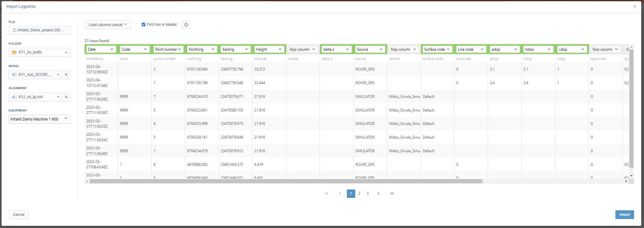Image resolution: width=644 pixels, height=228 pixels.
Task: Open Load columns preset dropdown
Action: tap(108, 25)
